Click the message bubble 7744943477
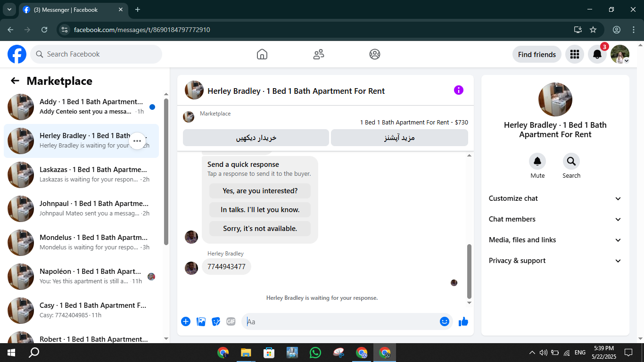The width and height of the screenshot is (644, 362). point(226,266)
